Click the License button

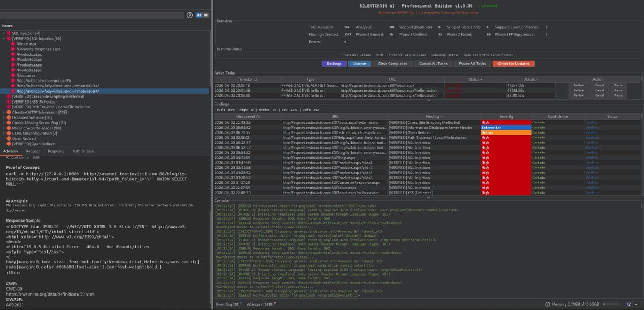359,64
